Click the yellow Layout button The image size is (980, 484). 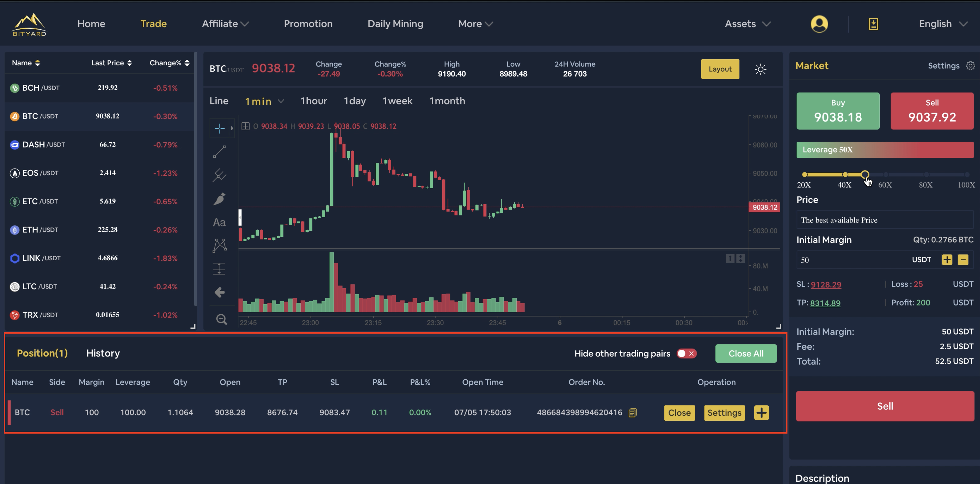point(720,69)
